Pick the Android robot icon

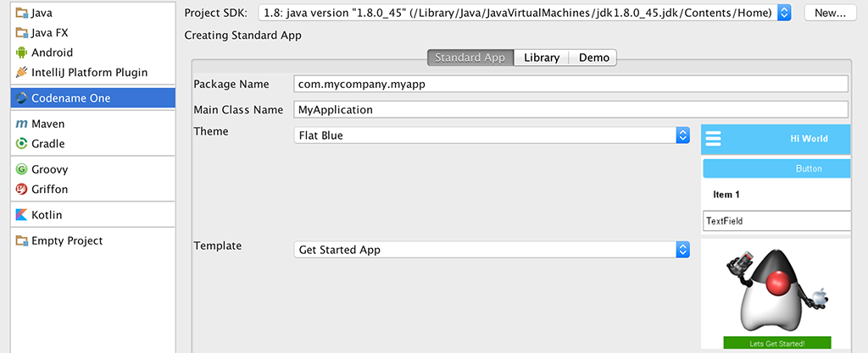coord(22,52)
